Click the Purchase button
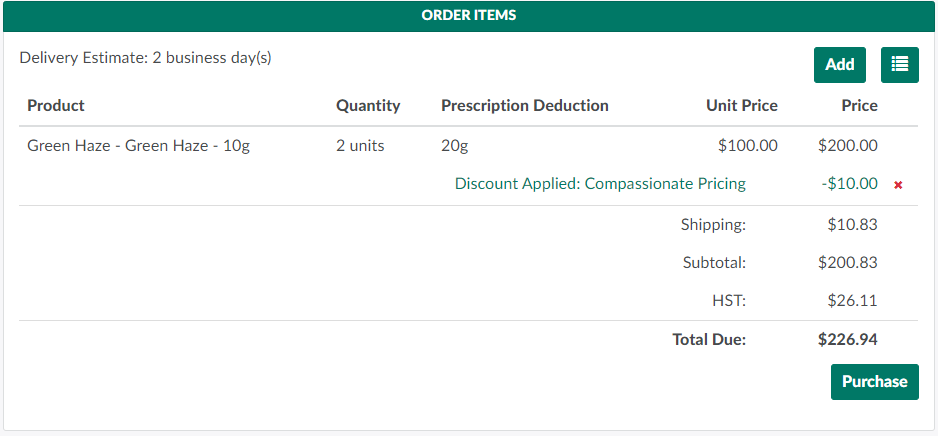This screenshot has width=938, height=436. click(874, 382)
